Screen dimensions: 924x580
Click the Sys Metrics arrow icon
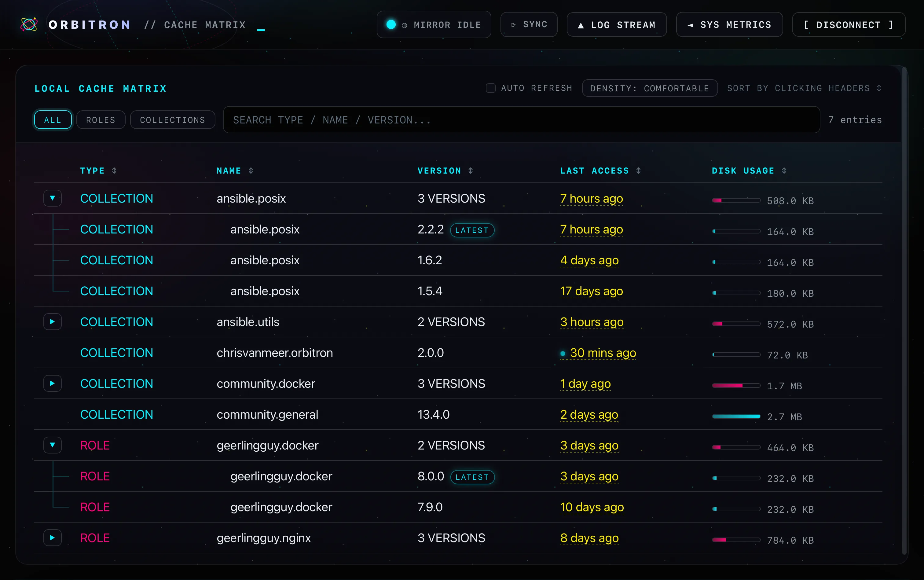pos(691,25)
